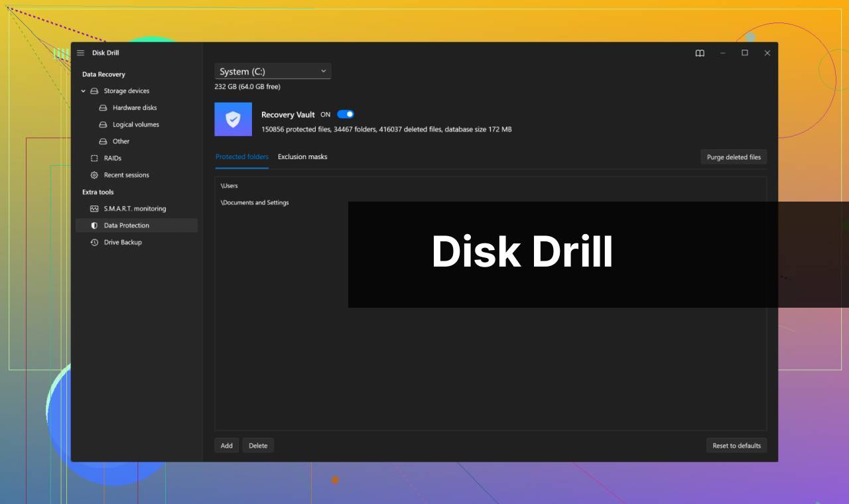Click the blue Recovery Vault shield tile
849x504 pixels.
coord(233,119)
